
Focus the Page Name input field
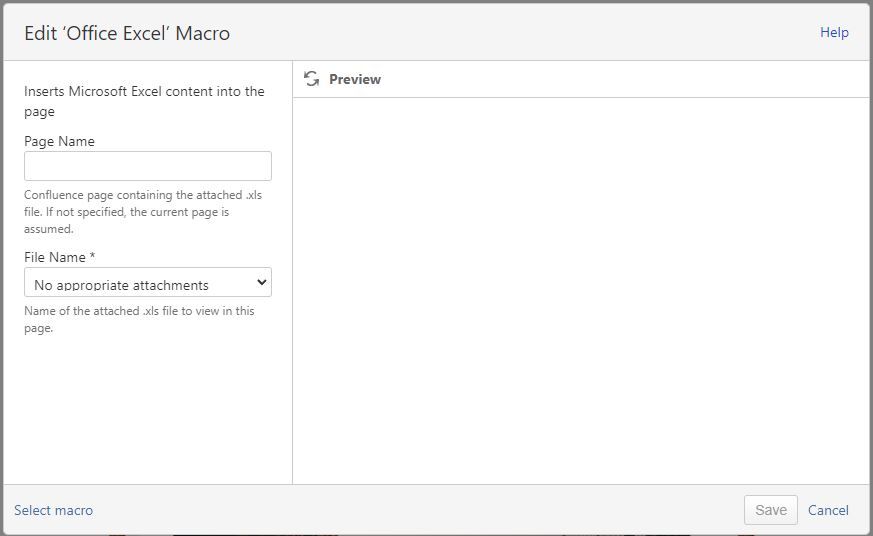(148, 166)
